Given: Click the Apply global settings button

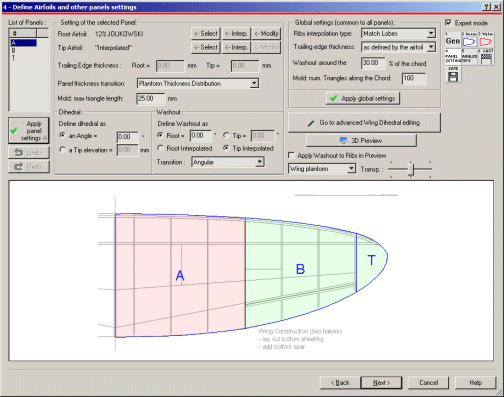Looking at the screenshot, I should coord(363,98).
